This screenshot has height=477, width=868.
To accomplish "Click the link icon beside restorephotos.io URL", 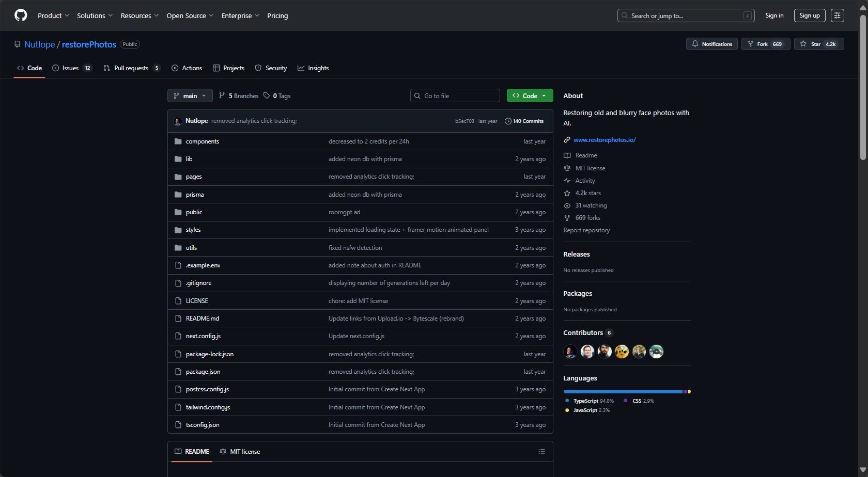I will pos(567,140).
